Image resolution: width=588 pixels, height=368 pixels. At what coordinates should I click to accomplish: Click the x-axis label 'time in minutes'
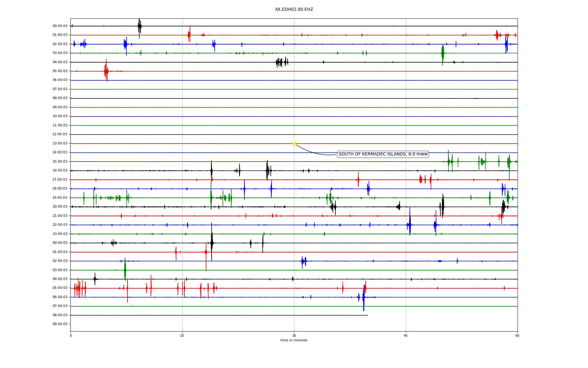294,340
